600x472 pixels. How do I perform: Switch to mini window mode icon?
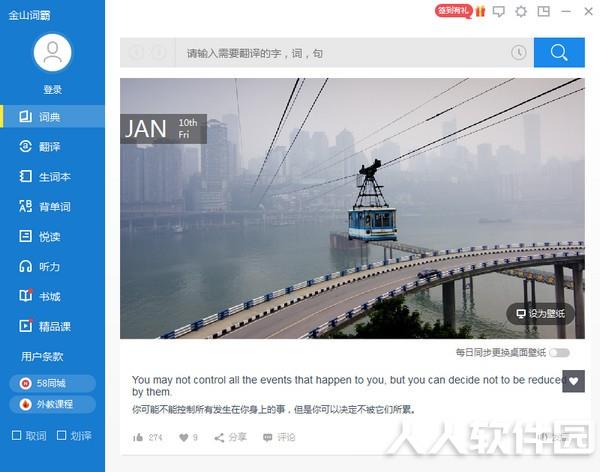pyautogui.click(x=543, y=11)
